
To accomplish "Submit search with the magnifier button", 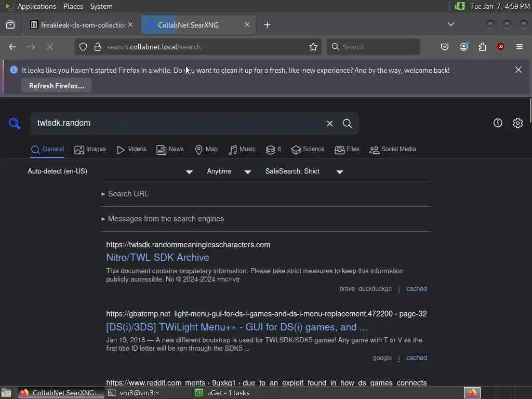I will coord(347,124).
